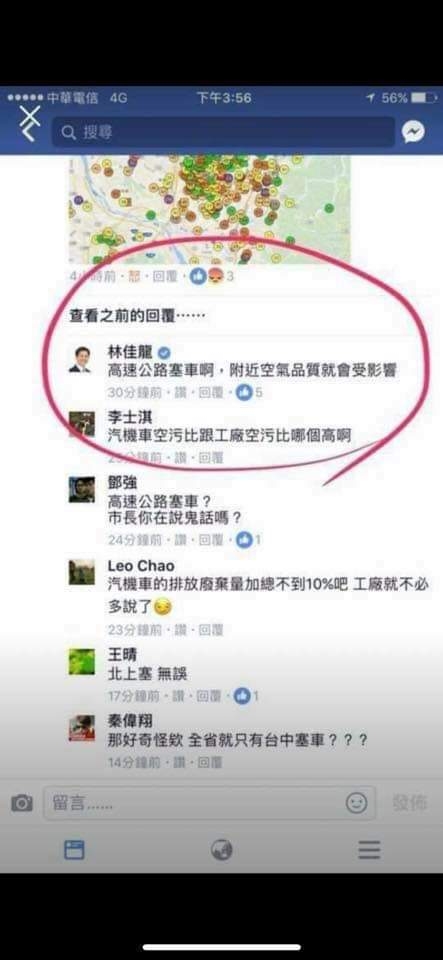
Task: Open emoji picker in the comment field
Action: 356,802
